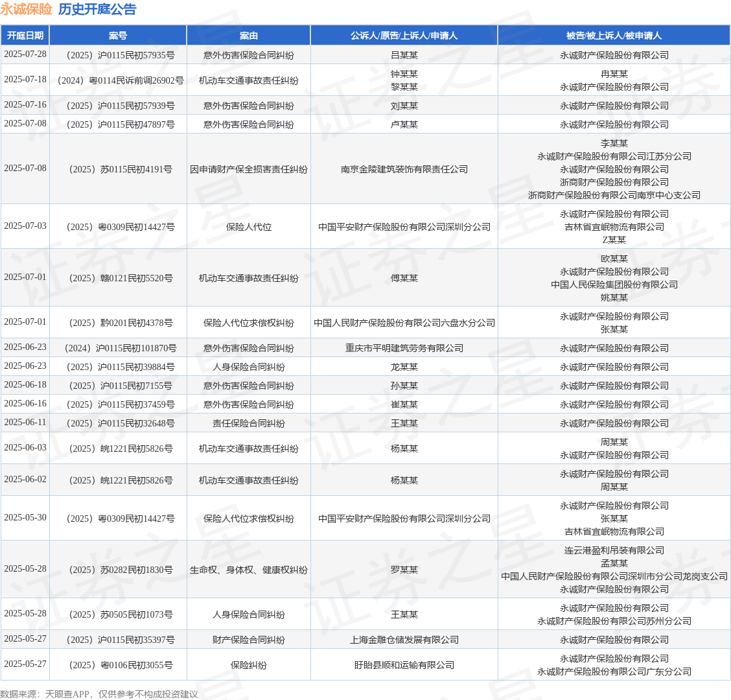Image resolution: width=731 pixels, height=700 pixels.
Task: Click plaintiff 罗某某
Action: [404, 570]
